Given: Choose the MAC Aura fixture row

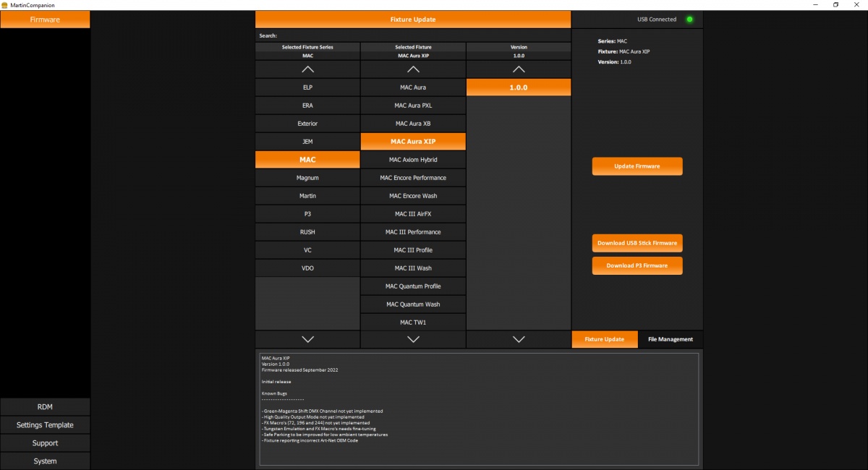Looking at the screenshot, I should (413, 87).
